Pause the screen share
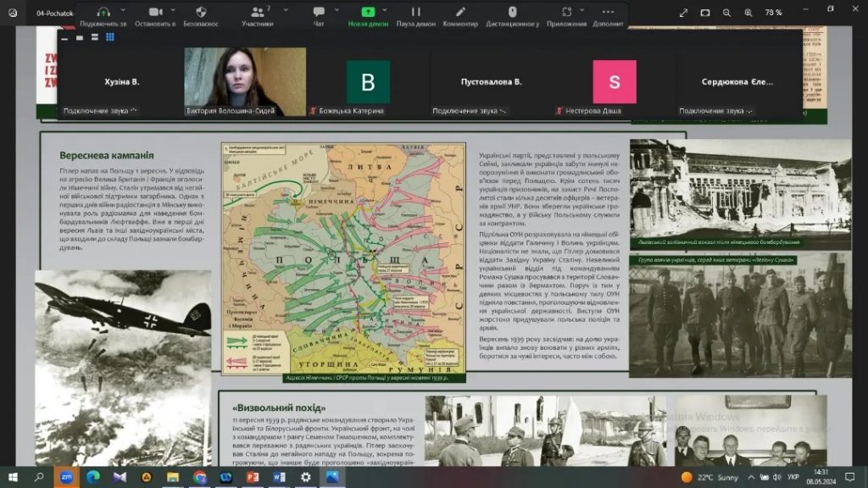 pos(415,12)
